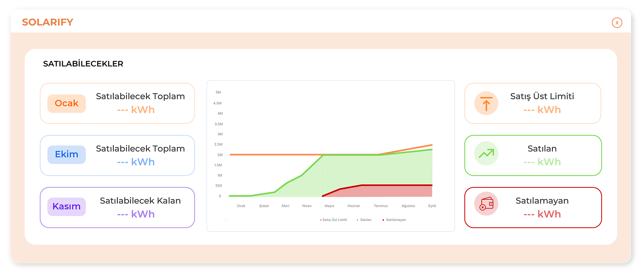Click the SOLARIFY logo
This screenshot has height=275, width=644.
[48, 22]
